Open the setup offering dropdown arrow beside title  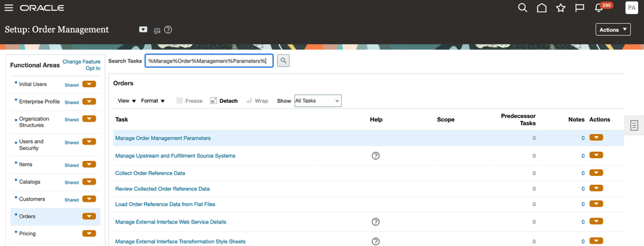pyautogui.click(x=143, y=29)
